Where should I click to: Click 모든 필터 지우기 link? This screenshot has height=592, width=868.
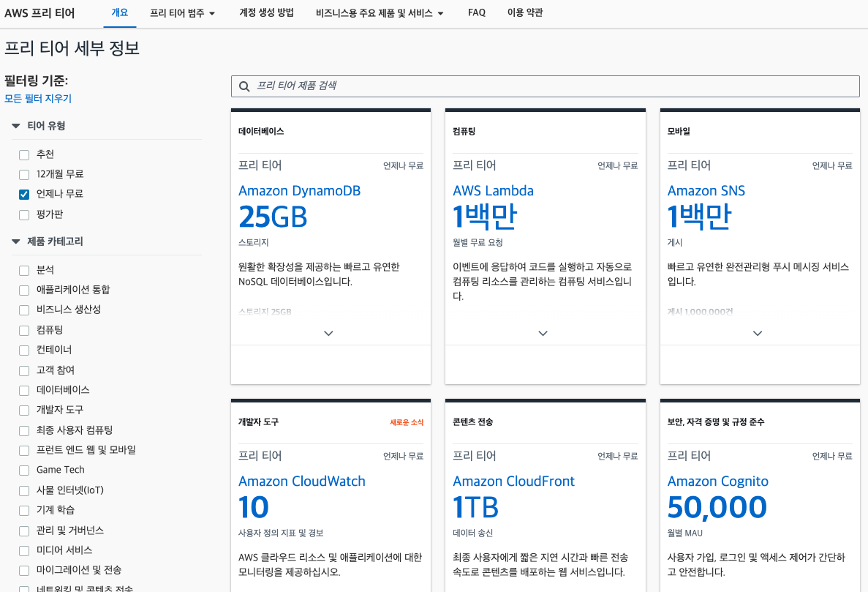pyautogui.click(x=38, y=99)
